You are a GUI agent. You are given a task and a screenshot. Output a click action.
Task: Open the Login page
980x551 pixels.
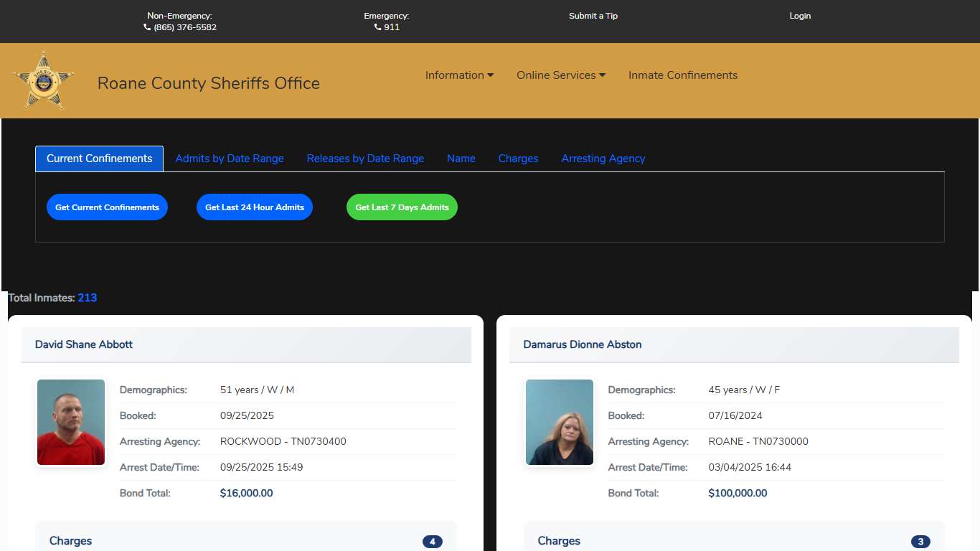(x=799, y=16)
